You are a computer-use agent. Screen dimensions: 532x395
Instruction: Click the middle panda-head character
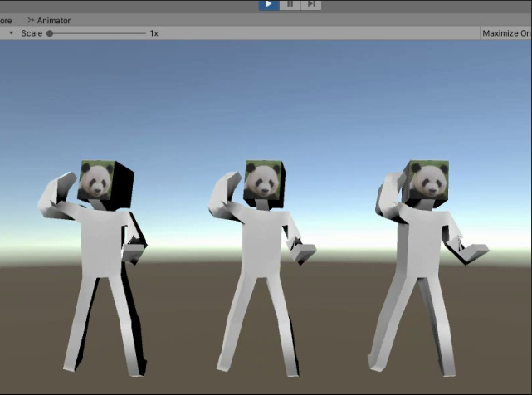pyautogui.click(x=261, y=268)
